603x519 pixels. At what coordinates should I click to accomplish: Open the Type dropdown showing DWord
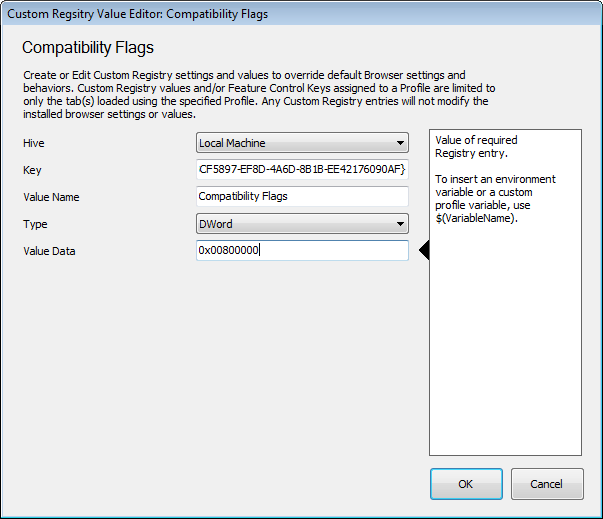tap(302, 224)
